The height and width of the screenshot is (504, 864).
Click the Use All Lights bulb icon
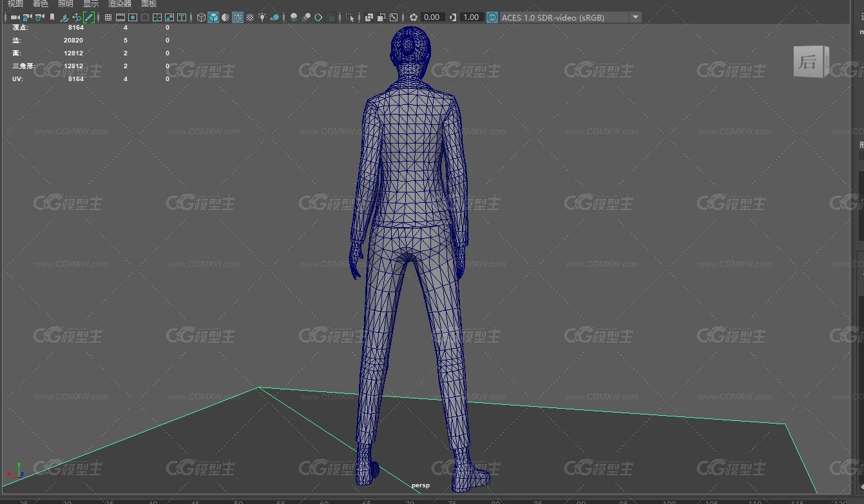click(x=262, y=17)
